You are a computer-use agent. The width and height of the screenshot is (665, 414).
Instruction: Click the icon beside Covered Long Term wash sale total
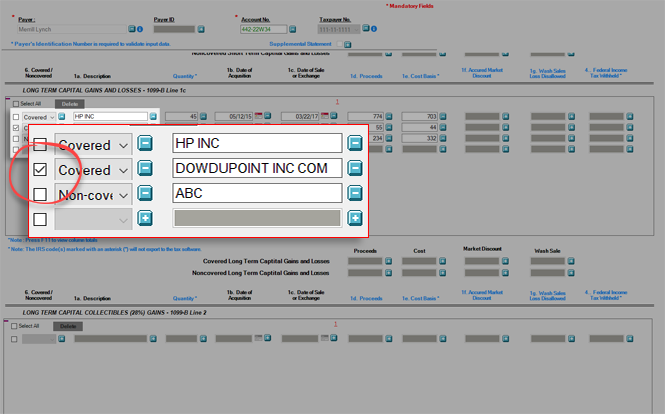coord(571,261)
